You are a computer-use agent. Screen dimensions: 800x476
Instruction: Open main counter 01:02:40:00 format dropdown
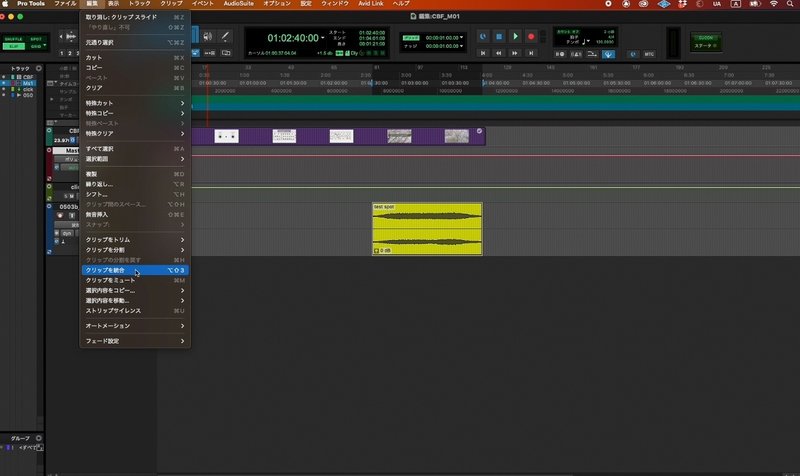[322, 38]
